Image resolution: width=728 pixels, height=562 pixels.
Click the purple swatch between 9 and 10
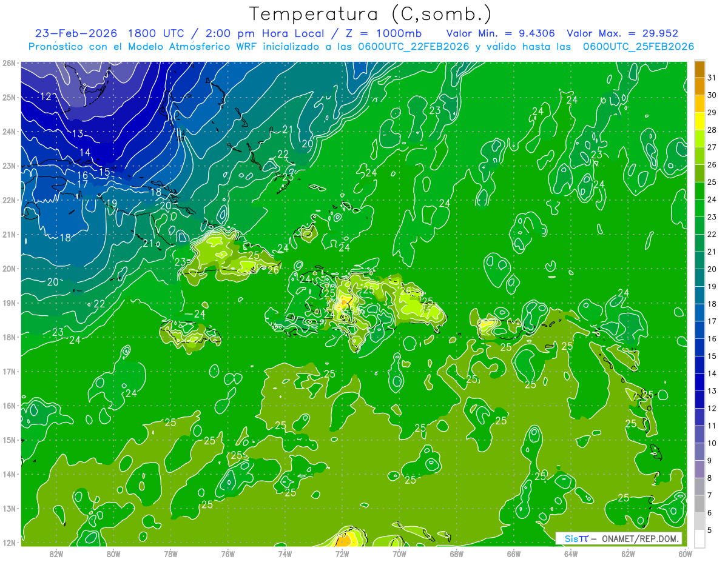(699, 452)
